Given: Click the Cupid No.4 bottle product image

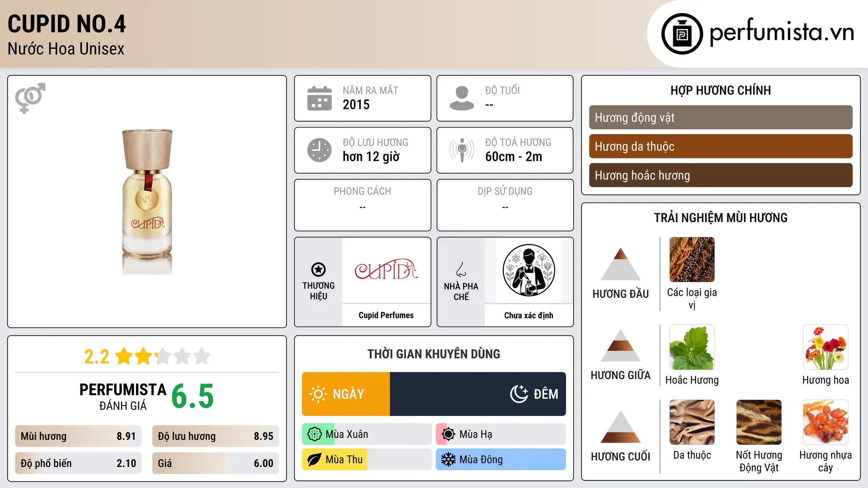Looking at the screenshot, I should point(147,202).
